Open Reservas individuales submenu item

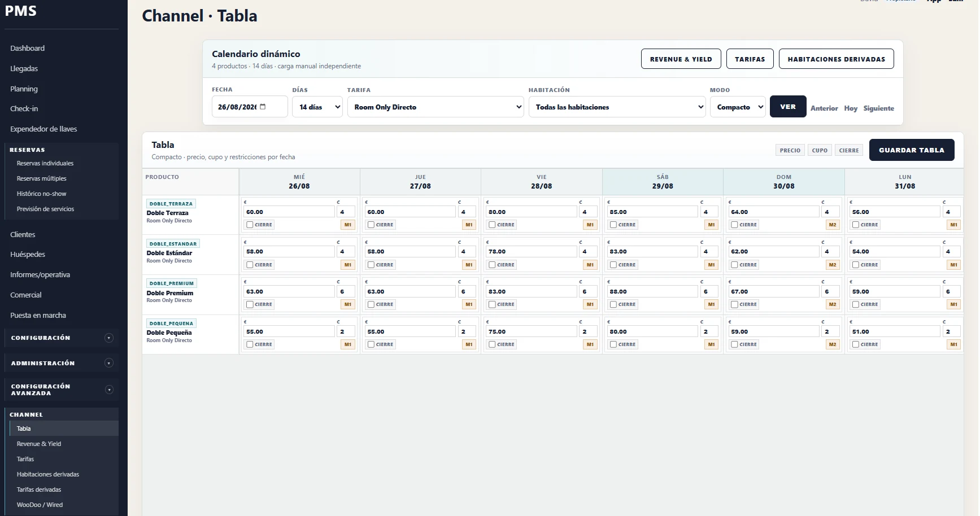[x=45, y=163]
